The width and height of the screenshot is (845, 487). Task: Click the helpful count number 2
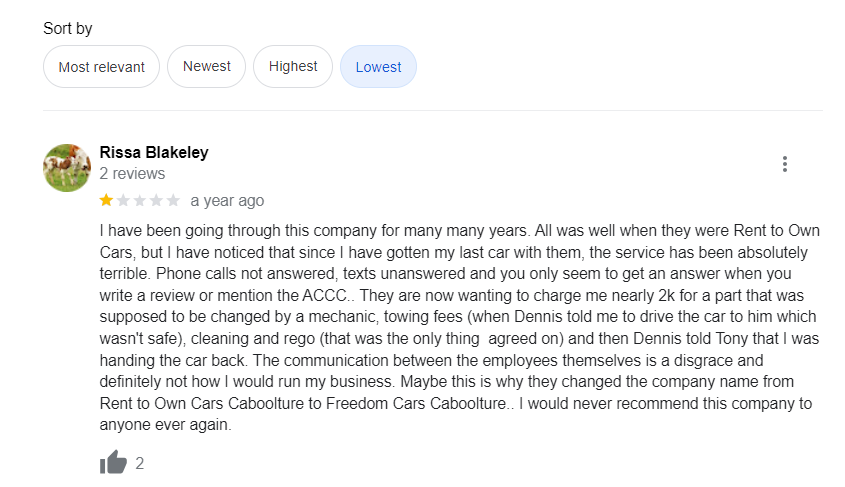(140, 463)
